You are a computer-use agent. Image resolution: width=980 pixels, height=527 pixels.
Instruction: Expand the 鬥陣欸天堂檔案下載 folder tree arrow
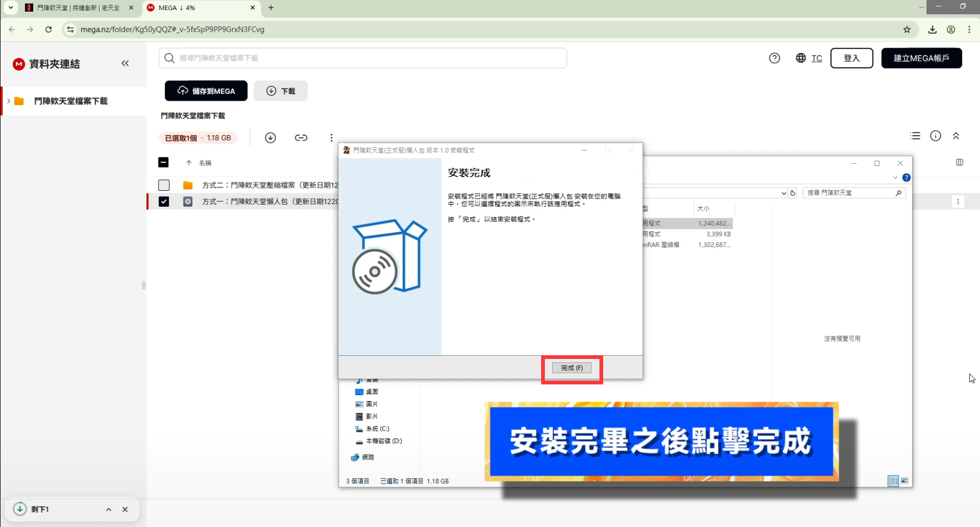point(8,101)
